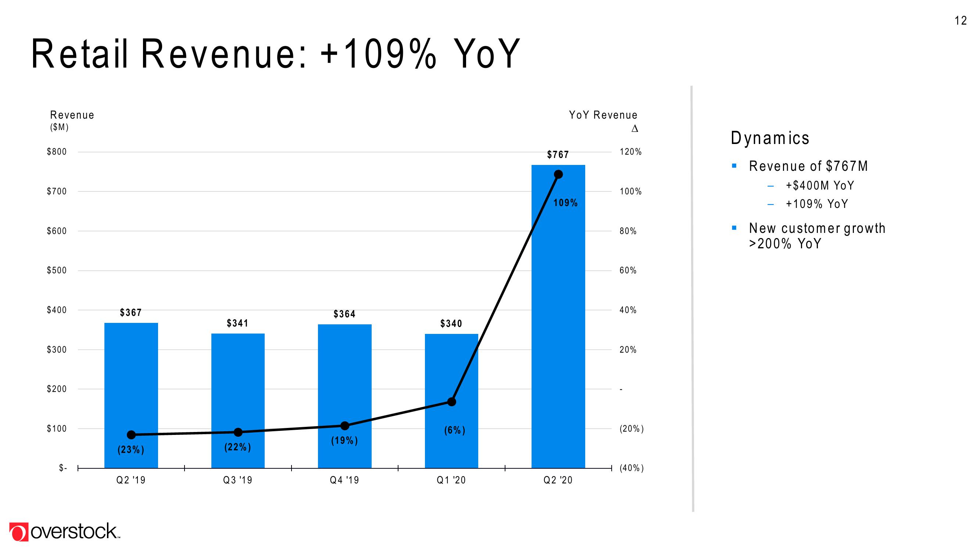Click the Q2 '20 revenue bar

[x=558, y=316]
